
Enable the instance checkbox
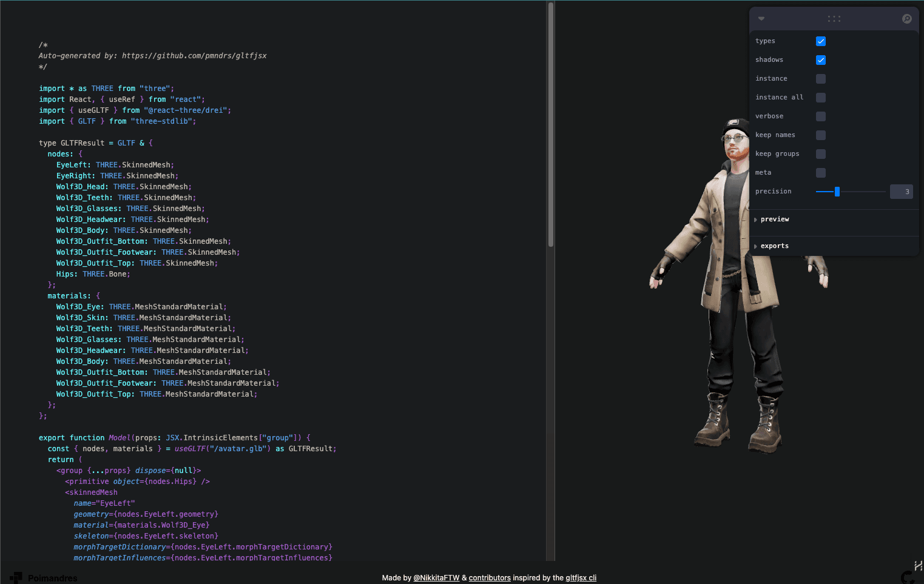[x=820, y=78]
